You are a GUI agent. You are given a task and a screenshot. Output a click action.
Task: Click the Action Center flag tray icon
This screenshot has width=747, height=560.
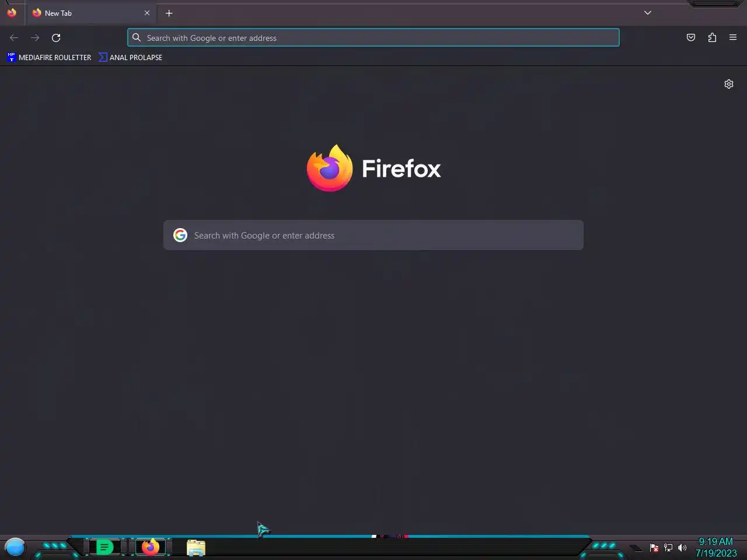click(x=654, y=548)
